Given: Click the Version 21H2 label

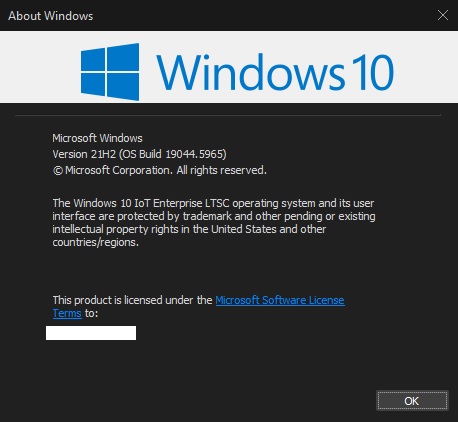Looking at the screenshot, I should (84, 154).
